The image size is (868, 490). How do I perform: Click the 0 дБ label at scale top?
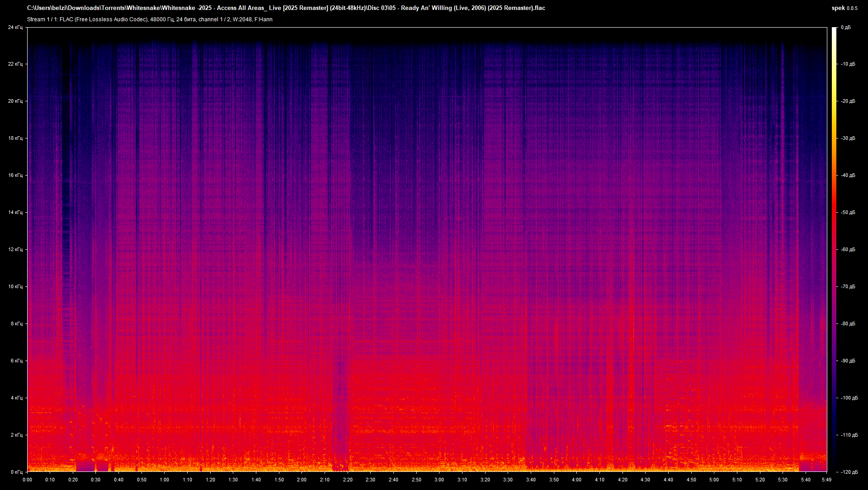point(845,27)
